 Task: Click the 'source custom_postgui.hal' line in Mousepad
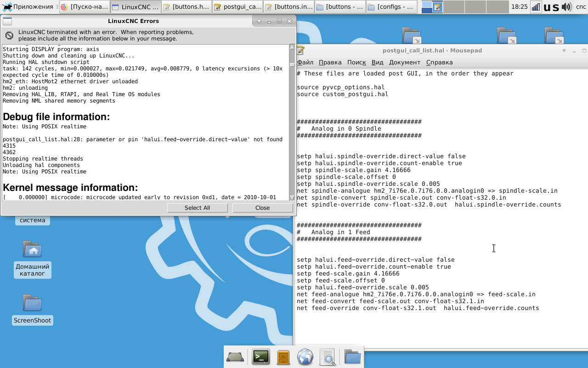point(342,94)
